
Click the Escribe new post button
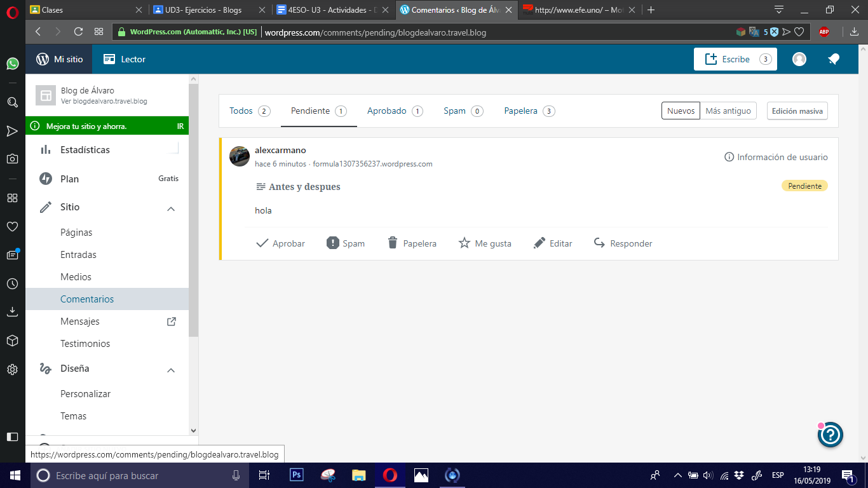pos(735,59)
